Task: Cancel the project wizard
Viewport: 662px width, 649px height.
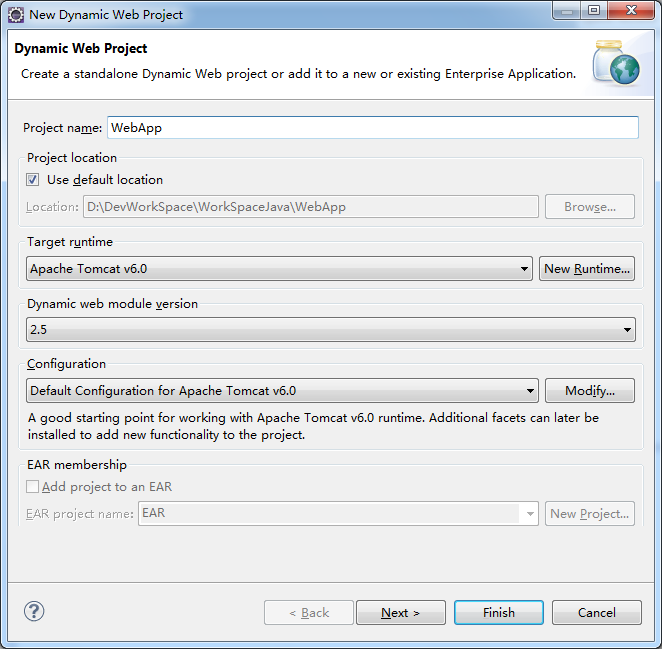Action: point(597,612)
